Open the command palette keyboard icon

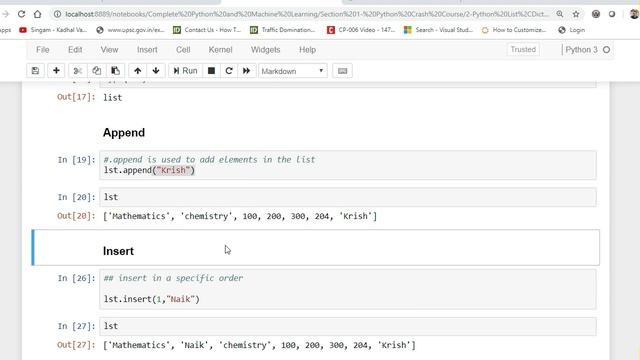point(342,71)
